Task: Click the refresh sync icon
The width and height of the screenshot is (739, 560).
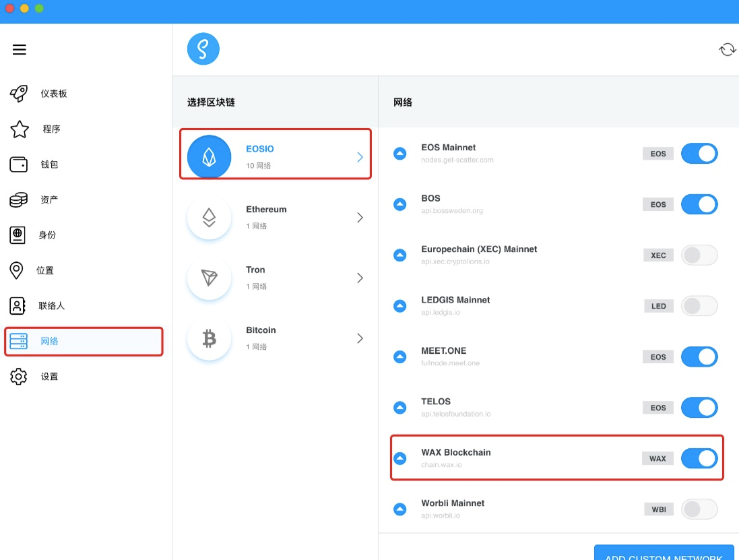Action: click(728, 49)
